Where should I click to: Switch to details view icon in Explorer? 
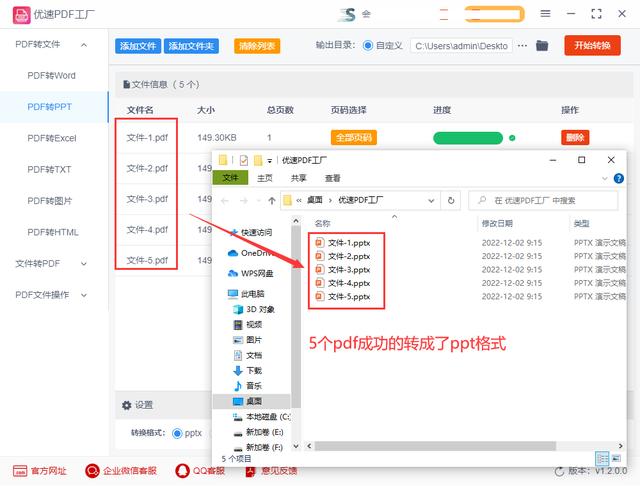(602, 459)
